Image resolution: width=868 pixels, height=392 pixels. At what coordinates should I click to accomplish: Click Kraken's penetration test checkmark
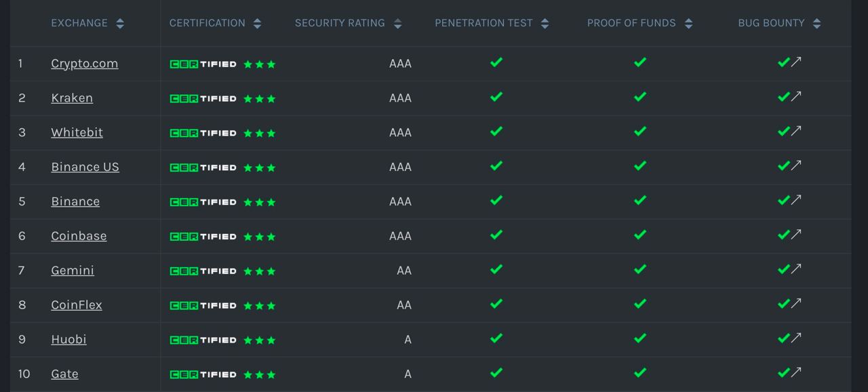496,96
